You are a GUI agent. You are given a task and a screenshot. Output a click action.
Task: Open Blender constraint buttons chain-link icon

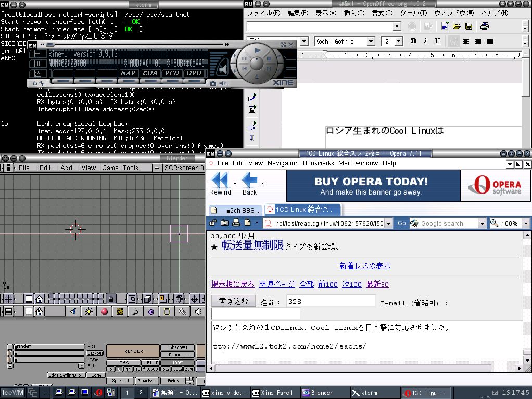point(182,311)
